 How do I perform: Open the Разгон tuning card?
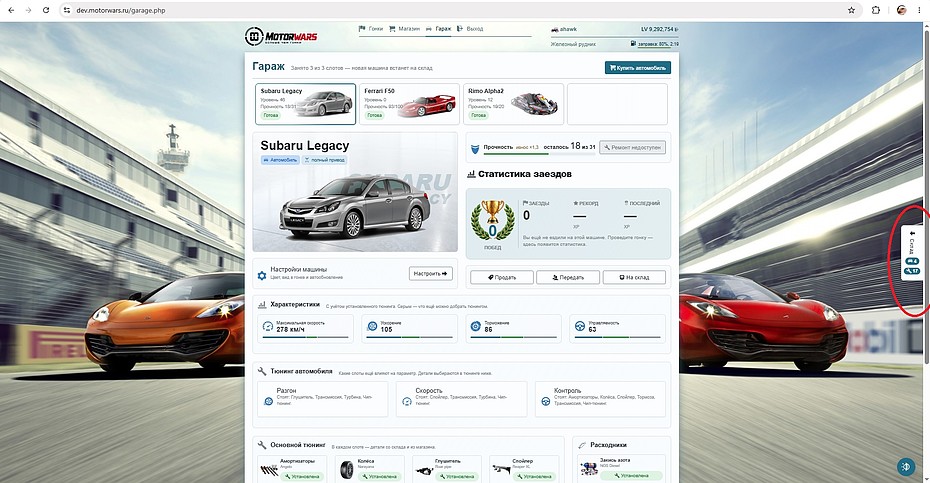pyautogui.click(x=323, y=399)
